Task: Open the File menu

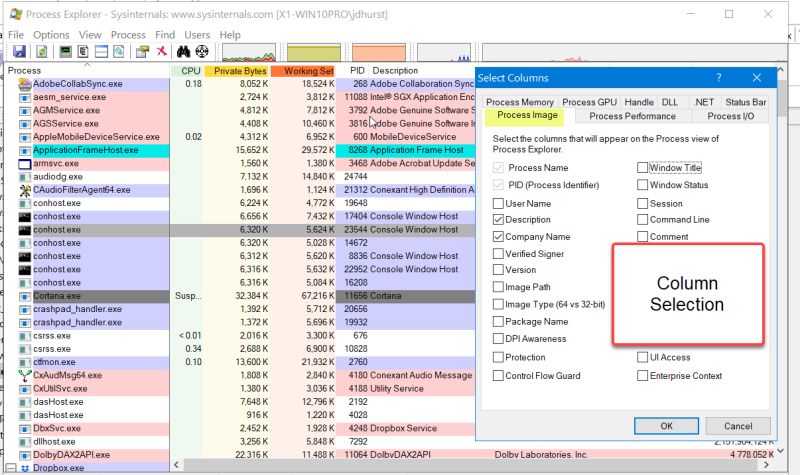Action: click(x=16, y=35)
